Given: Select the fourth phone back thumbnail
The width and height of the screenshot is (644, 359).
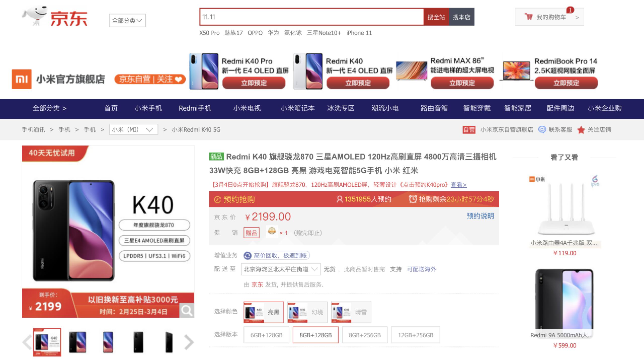Looking at the screenshot, I should click(x=138, y=342).
